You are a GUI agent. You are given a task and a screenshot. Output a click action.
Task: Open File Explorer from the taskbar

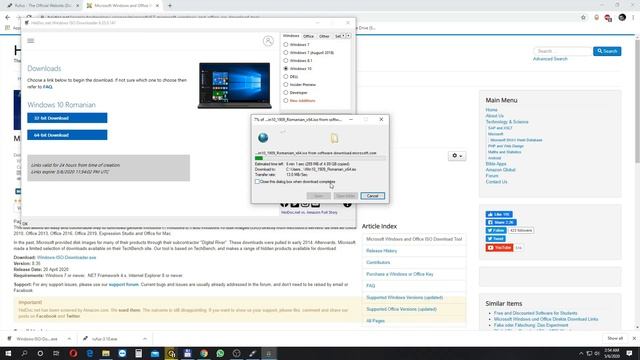pyautogui.click(x=106, y=353)
